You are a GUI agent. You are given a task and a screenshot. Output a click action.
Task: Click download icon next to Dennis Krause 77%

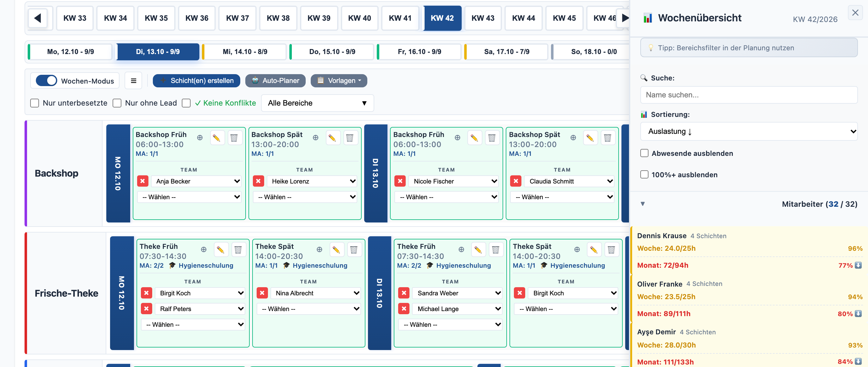click(858, 265)
